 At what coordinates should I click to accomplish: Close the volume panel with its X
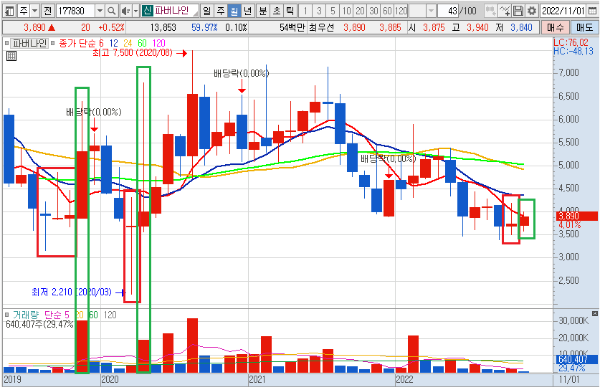pos(595,314)
